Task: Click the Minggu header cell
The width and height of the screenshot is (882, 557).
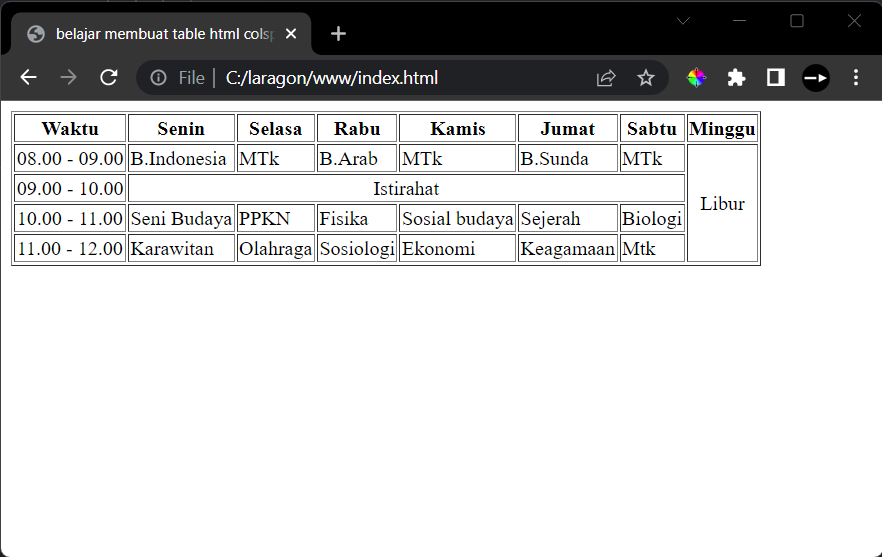Action: point(722,128)
